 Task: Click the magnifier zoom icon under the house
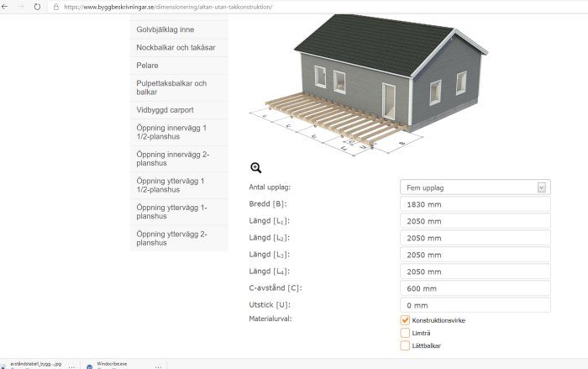pos(255,167)
